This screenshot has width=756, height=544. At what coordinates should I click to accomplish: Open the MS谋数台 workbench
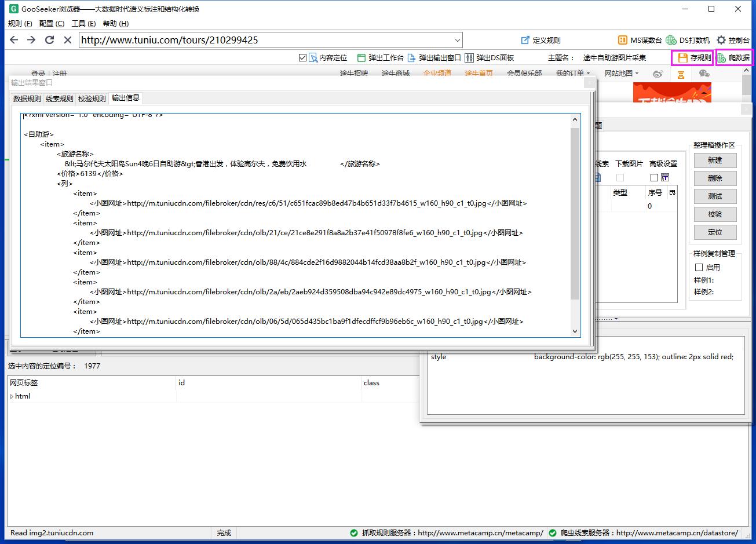640,40
